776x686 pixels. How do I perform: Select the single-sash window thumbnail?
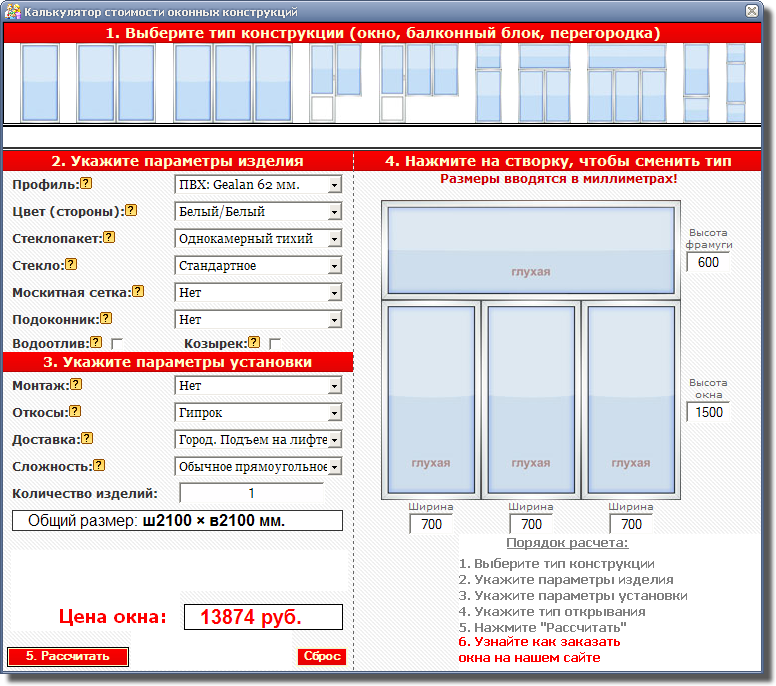pos(40,82)
